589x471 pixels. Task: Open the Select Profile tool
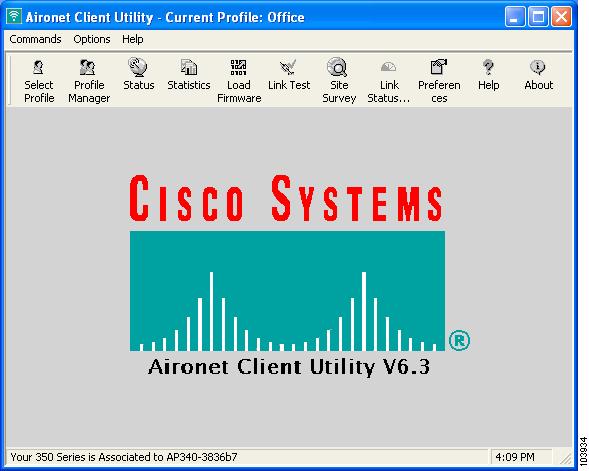[39, 81]
